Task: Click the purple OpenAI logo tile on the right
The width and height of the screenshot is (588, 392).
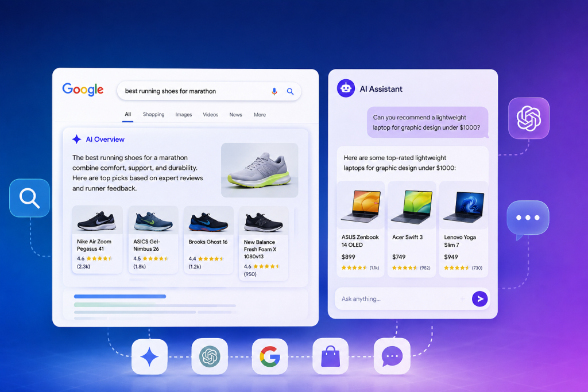Action: 529,118
